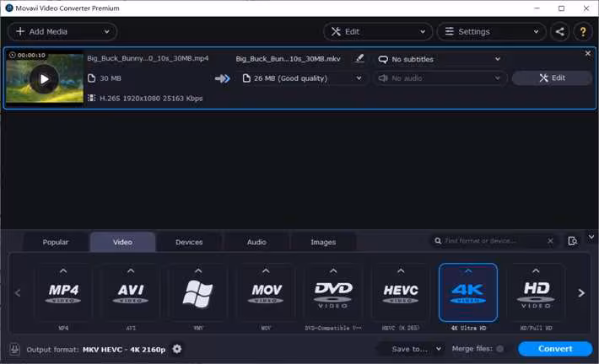The width and height of the screenshot is (599, 364).
Task: Click MKV HEVC - 4K 2160p output label
Action: point(124,350)
